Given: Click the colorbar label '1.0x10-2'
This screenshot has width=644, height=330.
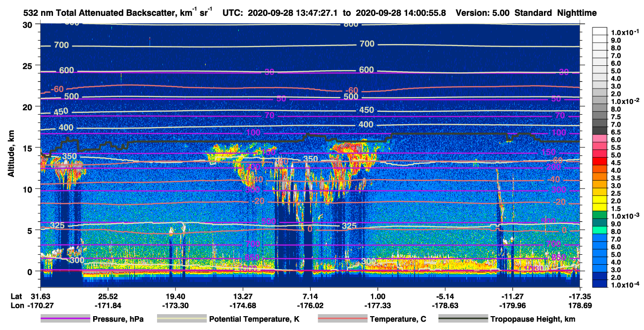Looking at the screenshot, I should [625, 101].
